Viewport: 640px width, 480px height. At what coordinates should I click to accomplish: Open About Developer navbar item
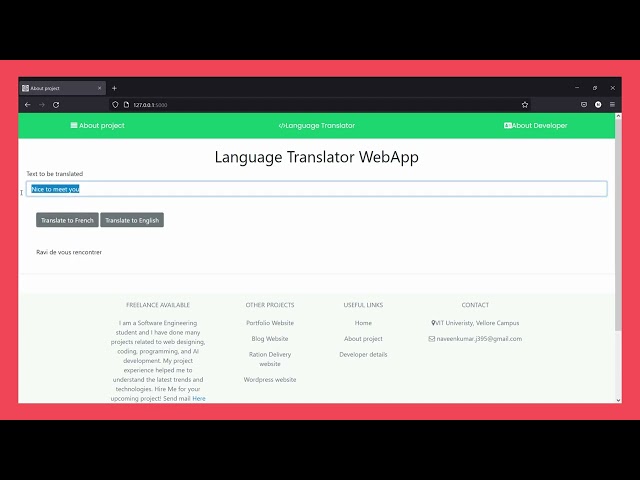[536, 125]
